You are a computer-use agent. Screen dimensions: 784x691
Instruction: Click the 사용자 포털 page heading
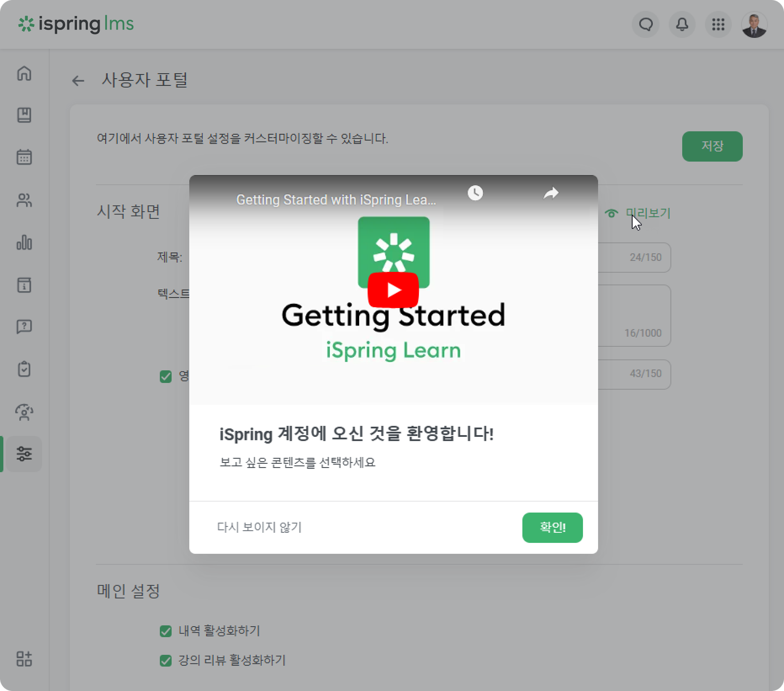145,80
